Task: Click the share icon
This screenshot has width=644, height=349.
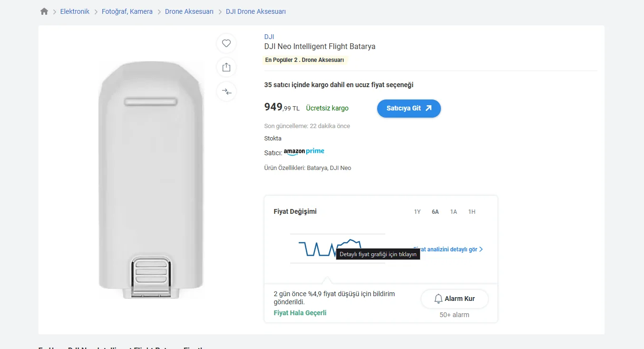Action: (226, 67)
